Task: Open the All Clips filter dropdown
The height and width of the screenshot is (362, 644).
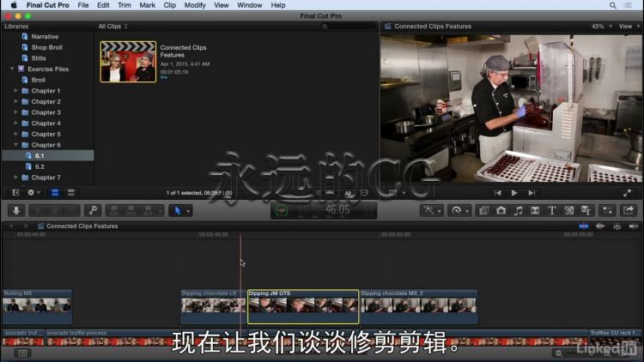Action: pos(112,27)
